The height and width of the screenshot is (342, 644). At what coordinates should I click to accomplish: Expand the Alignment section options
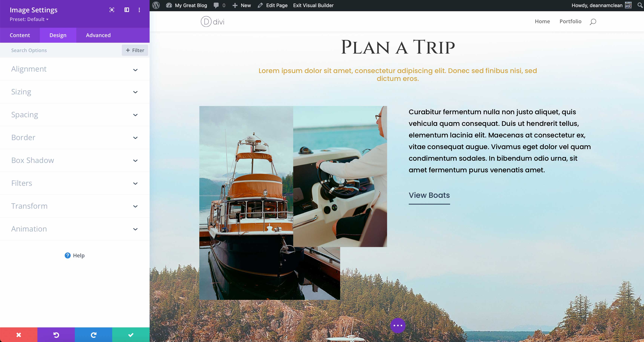coord(135,69)
